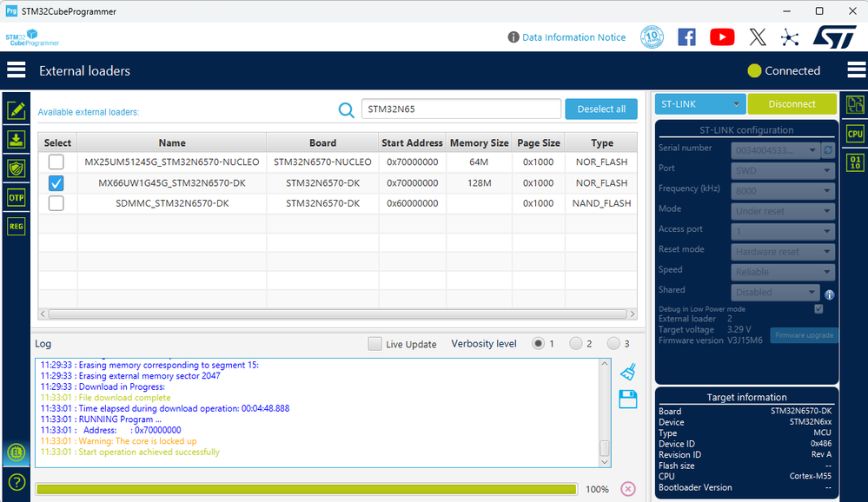This screenshot has width=868, height=502.
Task: Select the SDMMC_STM32N6570-DK loader checkbox
Action: pyautogui.click(x=56, y=203)
